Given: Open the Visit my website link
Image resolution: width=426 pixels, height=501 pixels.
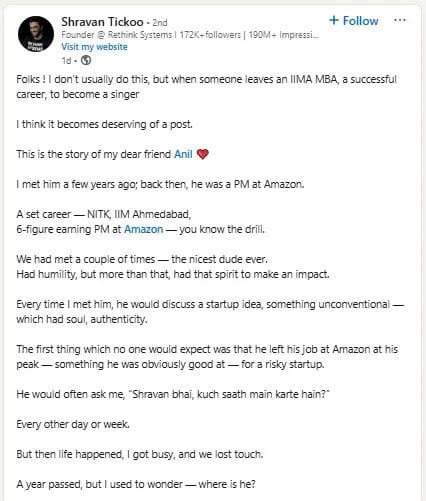Looking at the screenshot, I should 94,47.
